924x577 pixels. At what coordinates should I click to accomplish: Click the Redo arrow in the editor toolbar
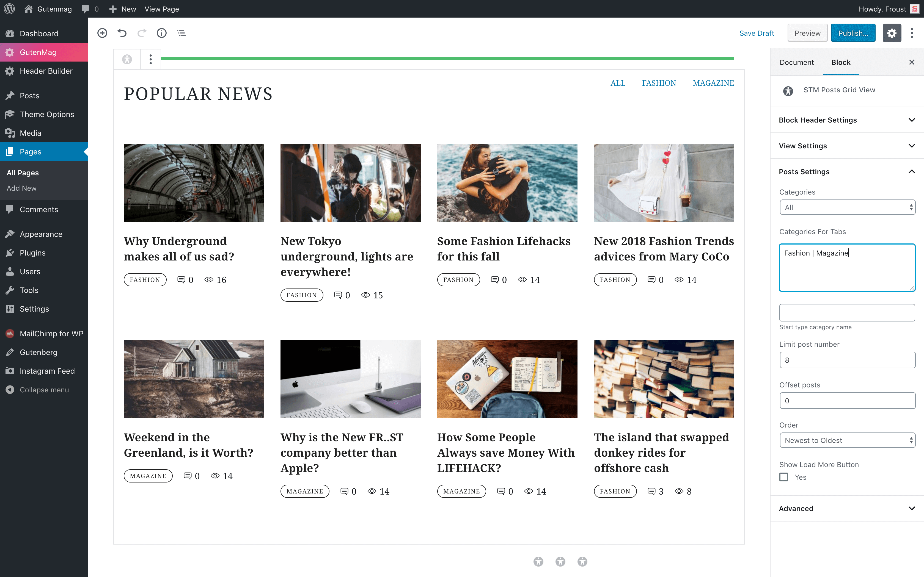[142, 33]
